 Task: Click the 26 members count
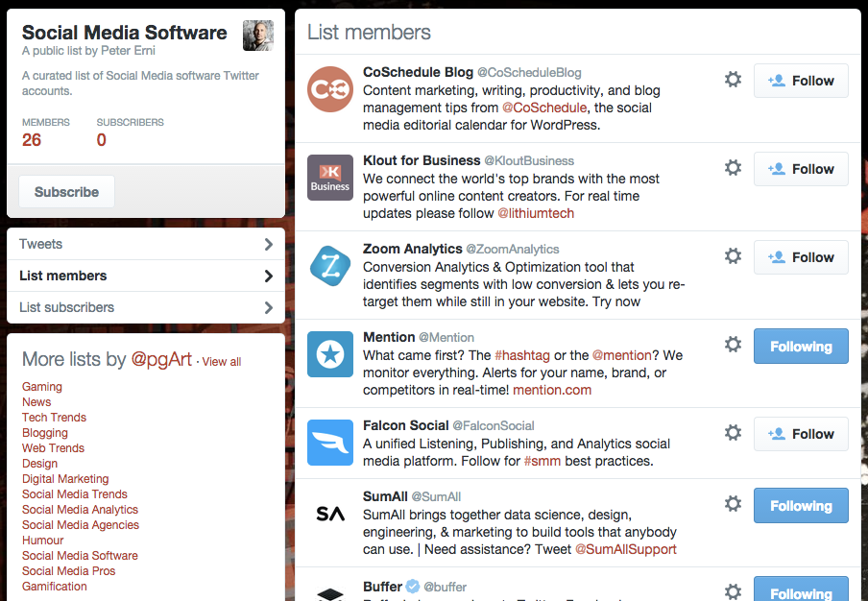[32, 140]
